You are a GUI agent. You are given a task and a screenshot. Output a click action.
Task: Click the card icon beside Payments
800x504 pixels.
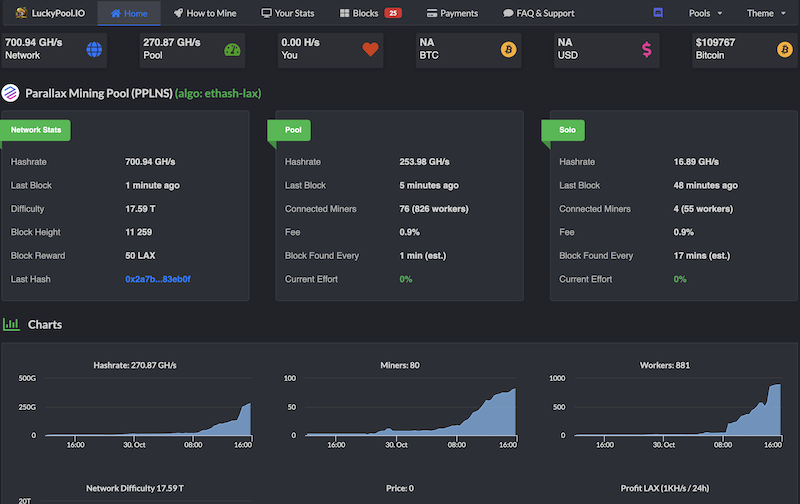(x=432, y=13)
